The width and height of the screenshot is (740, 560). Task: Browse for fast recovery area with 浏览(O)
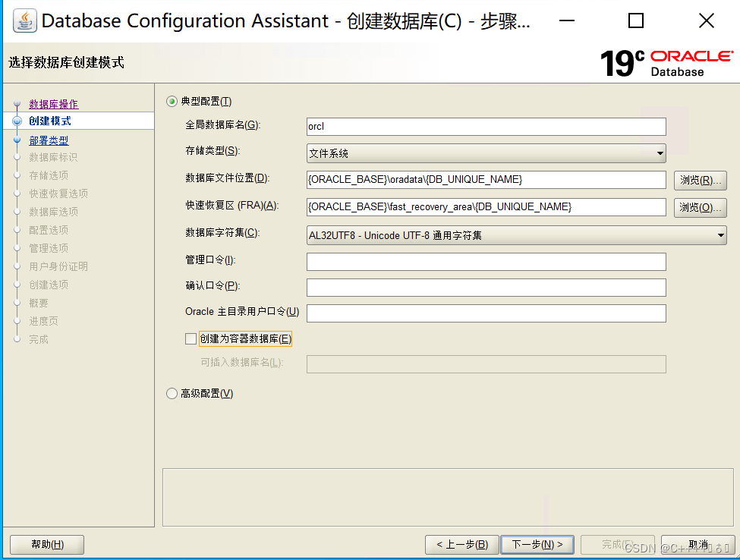[701, 208]
